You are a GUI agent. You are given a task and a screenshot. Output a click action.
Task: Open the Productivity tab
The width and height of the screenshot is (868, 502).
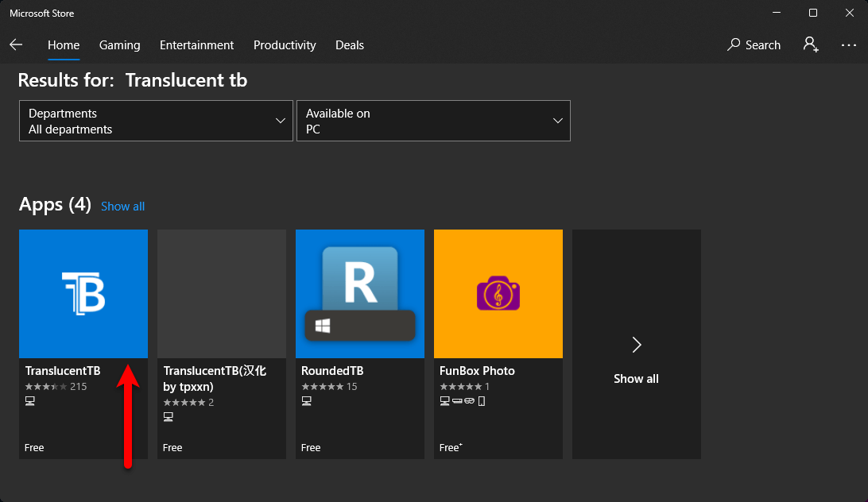[285, 45]
